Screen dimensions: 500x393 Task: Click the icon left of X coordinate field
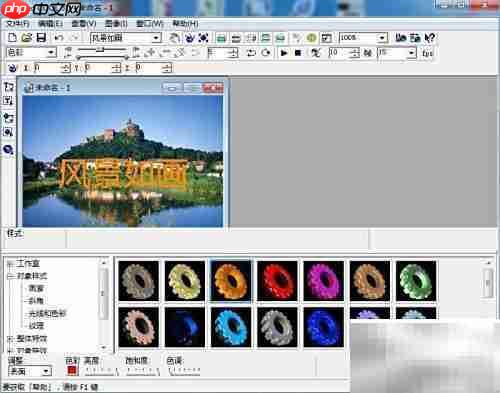pos(12,68)
